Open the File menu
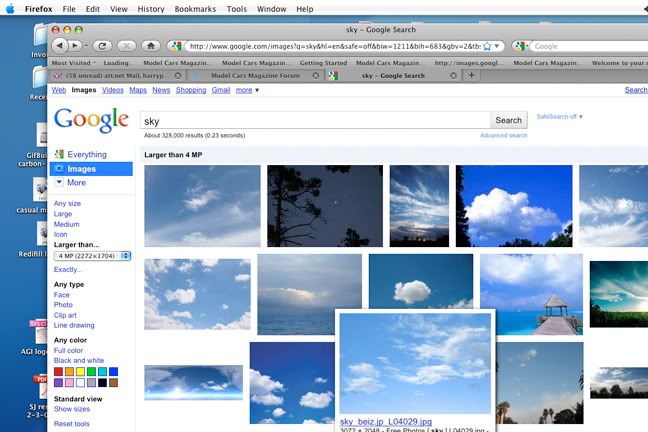648x432 pixels. tap(69, 9)
